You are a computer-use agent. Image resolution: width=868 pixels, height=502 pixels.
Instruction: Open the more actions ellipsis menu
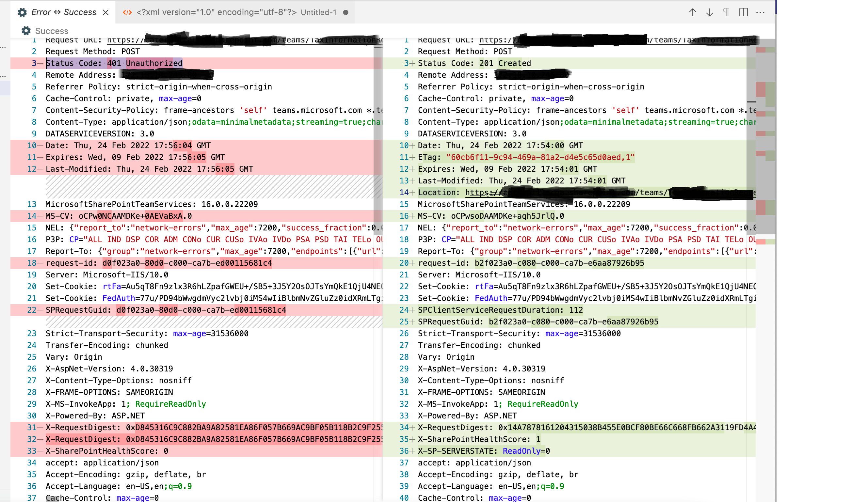coord(761,12)
